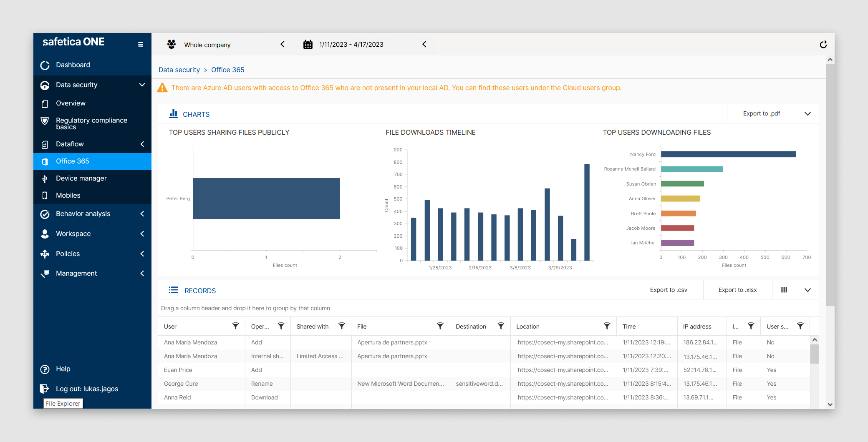Refresh the page with reload icon
The width and height of the screenshot is (868, 442).
pos(823,44)
